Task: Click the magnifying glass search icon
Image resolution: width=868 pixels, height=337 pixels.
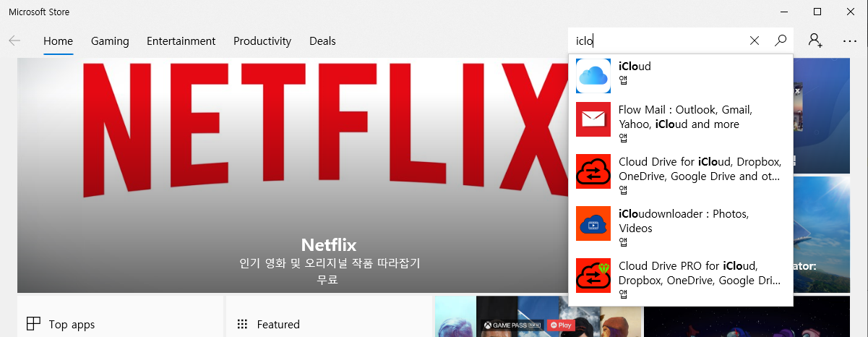Action: [781, 40]
